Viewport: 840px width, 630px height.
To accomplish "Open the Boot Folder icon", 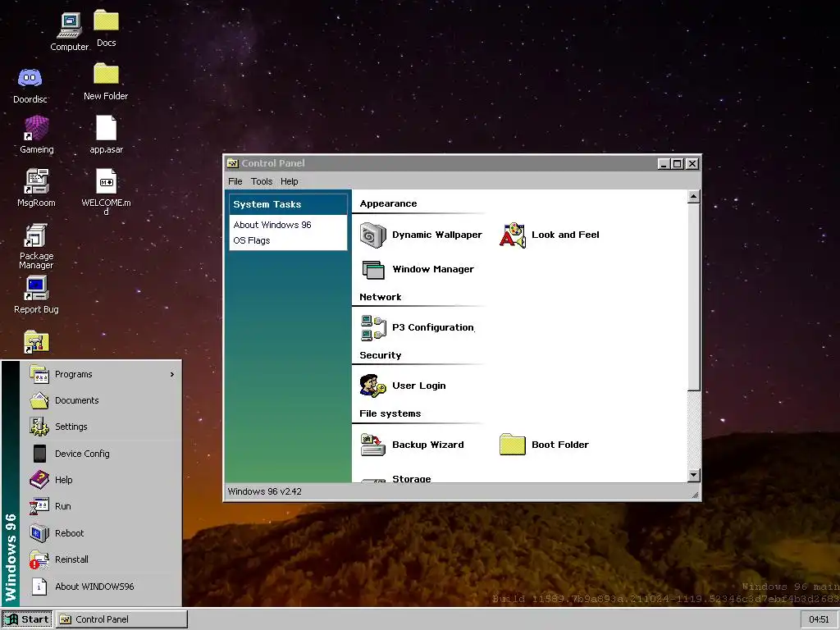I will point(512,445).
